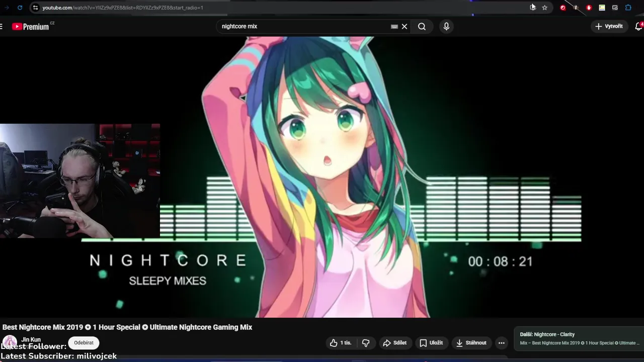
Task: Open the first red circular extension icon
Action: 562,8
